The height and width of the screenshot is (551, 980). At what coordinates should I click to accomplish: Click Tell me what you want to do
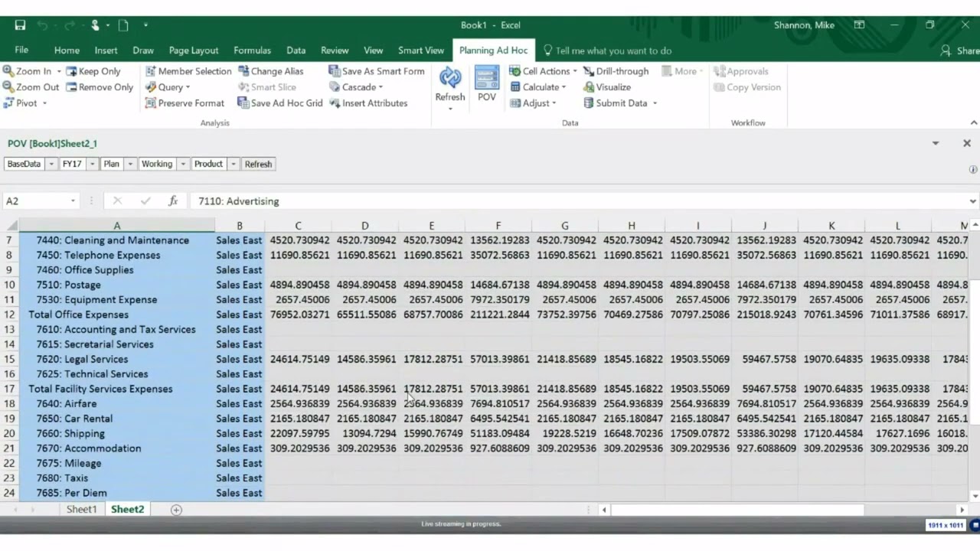coord(607,51)
